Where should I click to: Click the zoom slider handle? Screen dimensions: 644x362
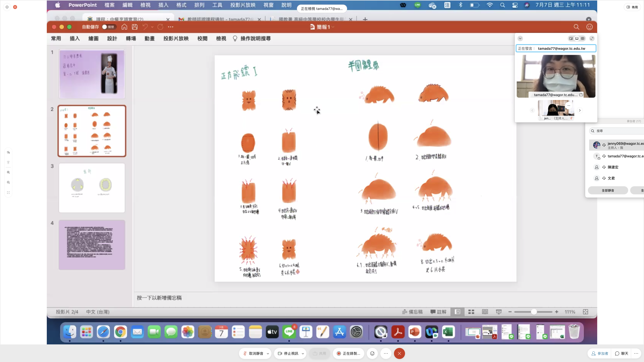click(x=534, y=312)
